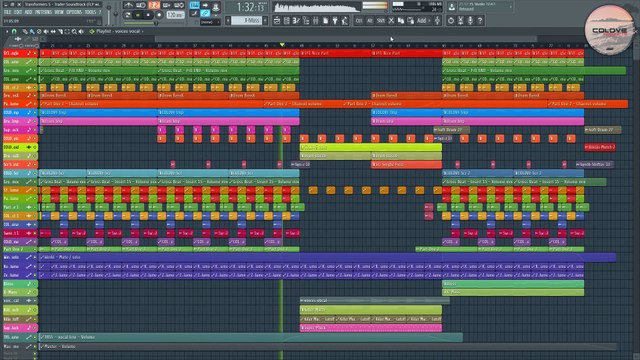
Task: Click the Playlist - voices vocal title
Action: tap(118, 31)
